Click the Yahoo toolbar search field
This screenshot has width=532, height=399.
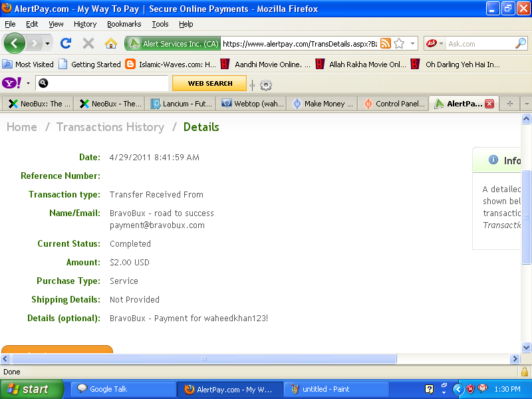pos(102,83)
